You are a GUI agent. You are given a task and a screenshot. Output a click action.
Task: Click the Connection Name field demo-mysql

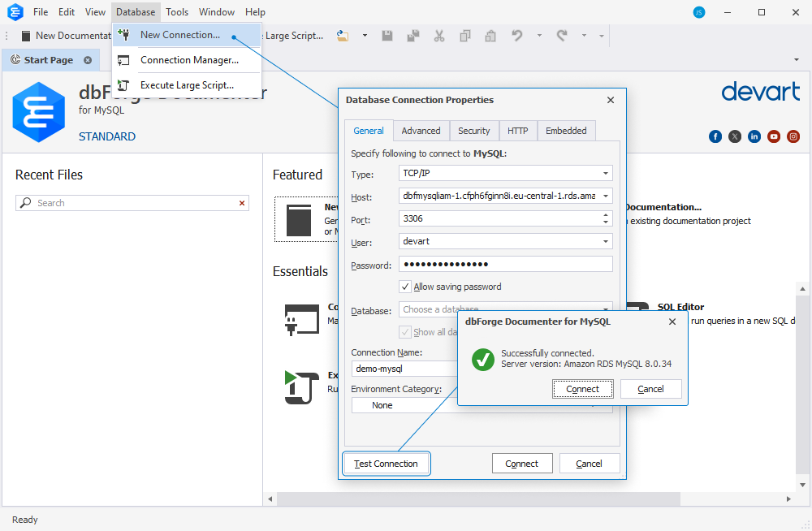coord(404,369)
